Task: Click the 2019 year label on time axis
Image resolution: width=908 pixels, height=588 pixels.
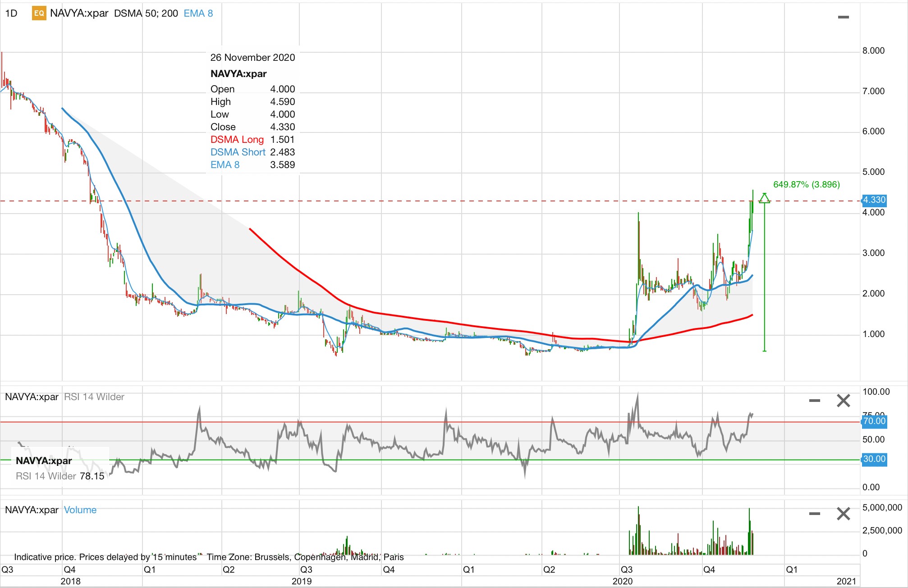Action: [302, 581]
